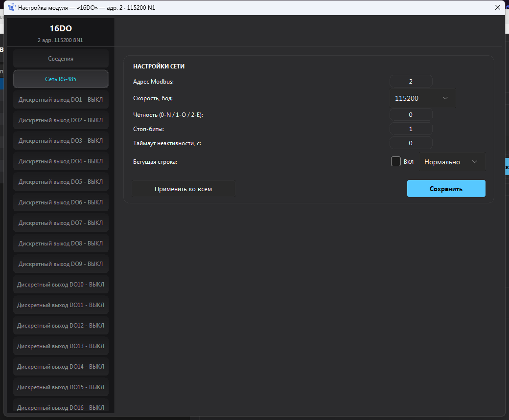
Task: Expand the Нормально dropdown
Action: coord(452,162)
